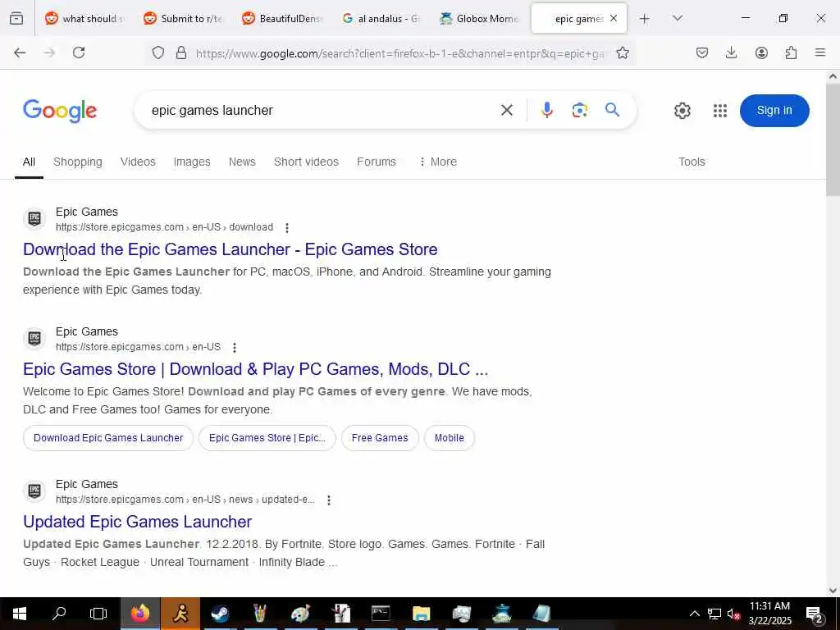Open three-dot options for Download the Epic Games Launcher result

287,228
